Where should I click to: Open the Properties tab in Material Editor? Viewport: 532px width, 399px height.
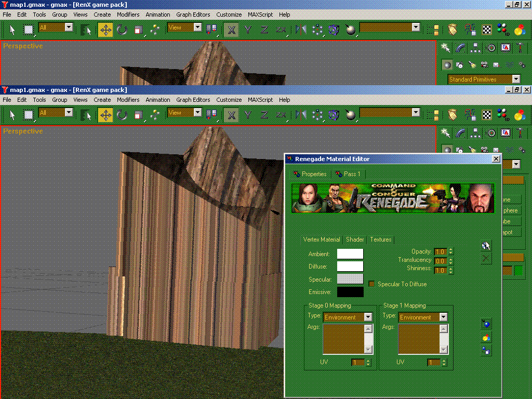[x=310, y=174]
